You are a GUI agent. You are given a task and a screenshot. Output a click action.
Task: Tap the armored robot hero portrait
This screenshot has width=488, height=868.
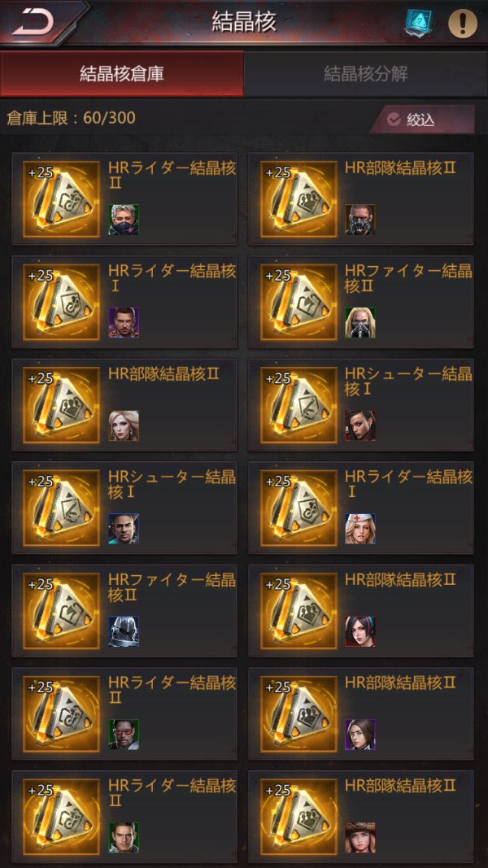point(124,631)
